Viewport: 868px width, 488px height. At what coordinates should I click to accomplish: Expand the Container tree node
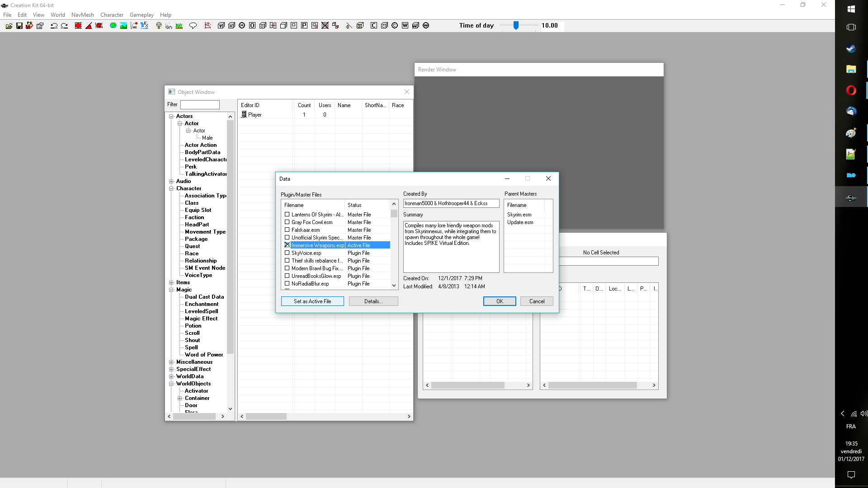(180, 399)
